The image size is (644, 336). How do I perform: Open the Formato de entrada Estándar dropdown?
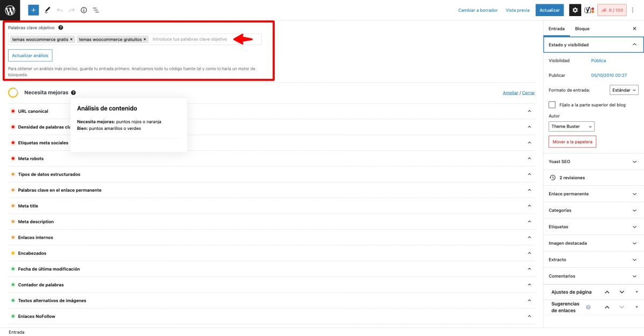[624, 90]
